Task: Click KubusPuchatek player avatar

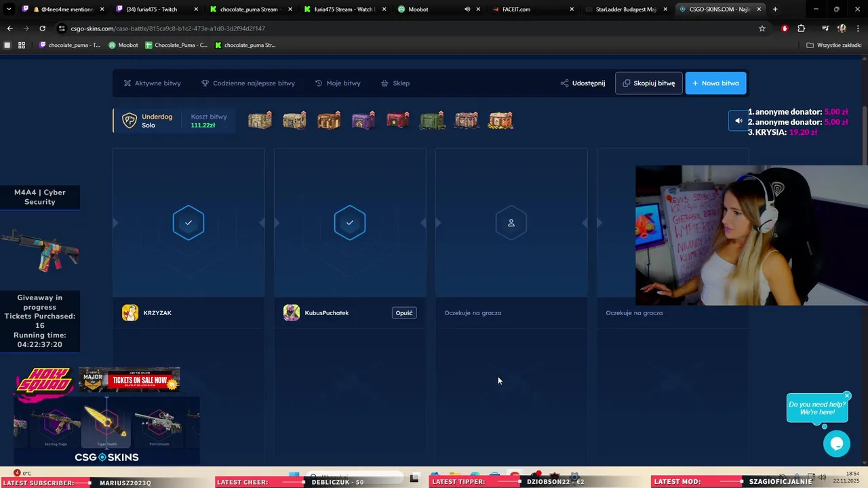Action: tap(292, 312)
